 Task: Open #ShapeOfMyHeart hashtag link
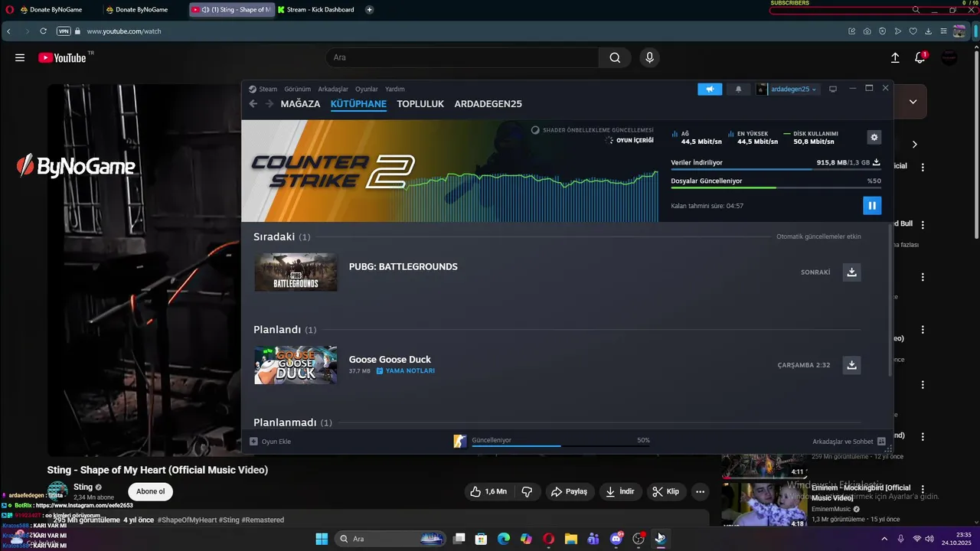187,520
